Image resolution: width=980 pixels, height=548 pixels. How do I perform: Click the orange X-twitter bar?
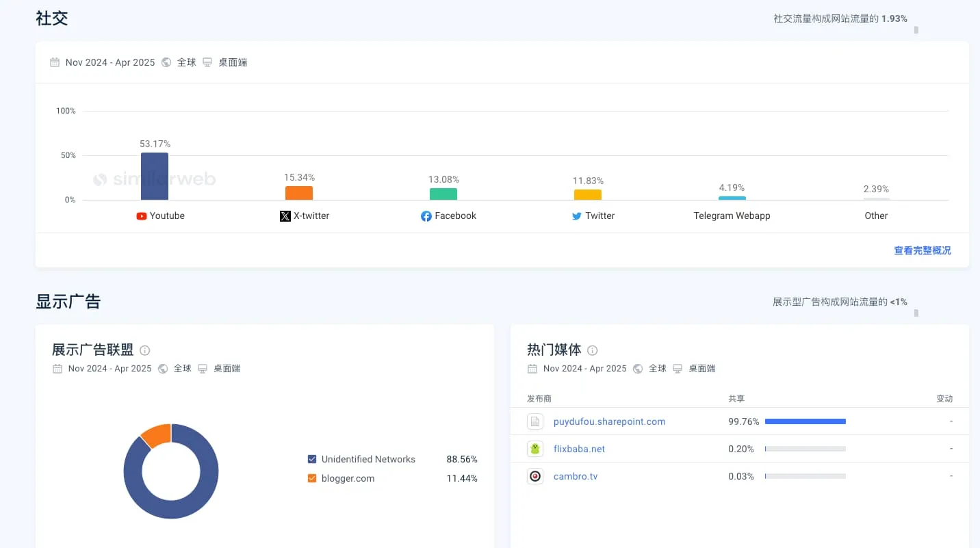pos(299,193)
